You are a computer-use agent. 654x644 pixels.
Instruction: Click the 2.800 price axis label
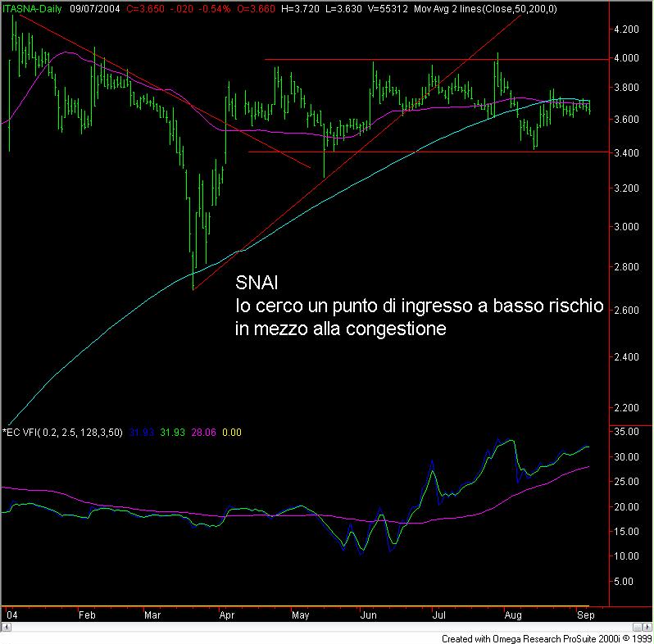pos(626,267)
